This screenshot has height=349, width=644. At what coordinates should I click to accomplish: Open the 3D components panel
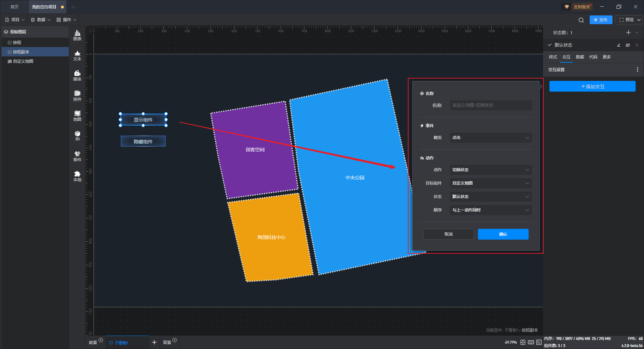pos(77,136)
